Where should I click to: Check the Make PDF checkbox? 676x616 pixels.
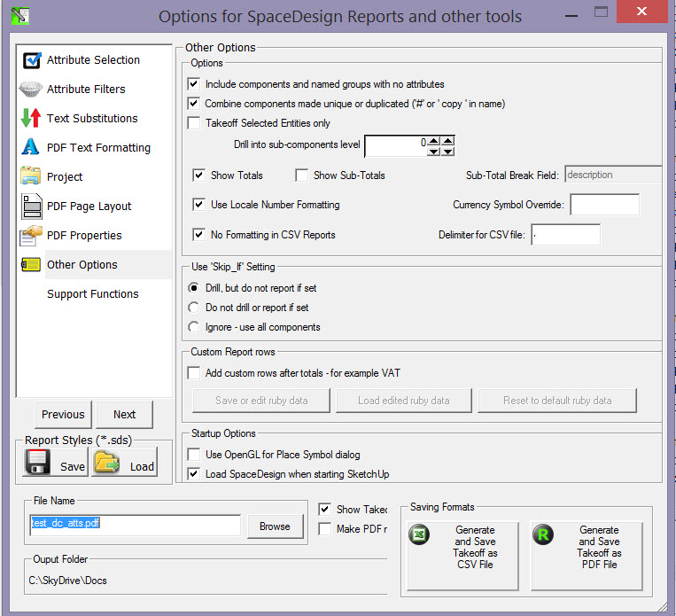(x=324, y=529)
